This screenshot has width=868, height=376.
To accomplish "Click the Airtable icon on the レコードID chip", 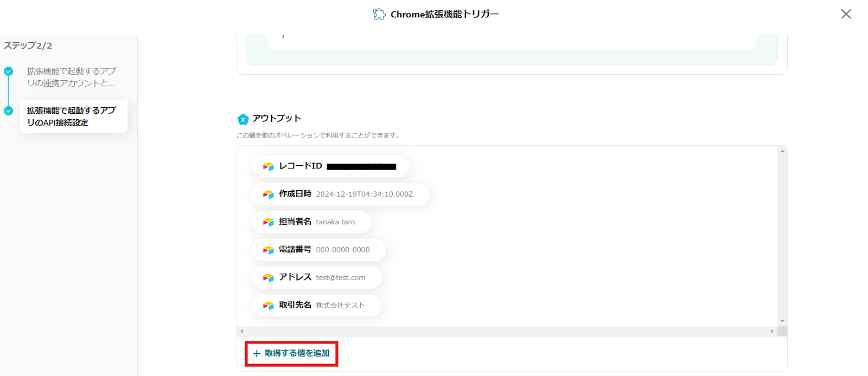I will (268, 166).
